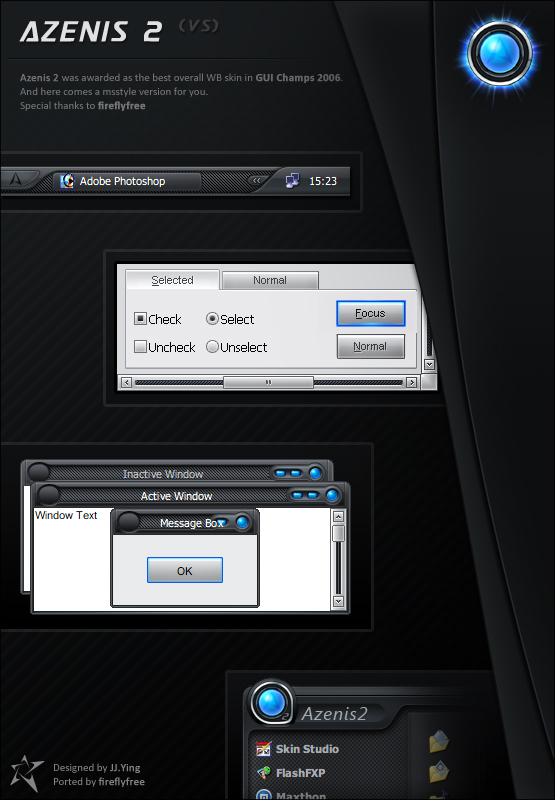
Task: Click the Azenis2 start menu blue orb
Action: point(271,702)
